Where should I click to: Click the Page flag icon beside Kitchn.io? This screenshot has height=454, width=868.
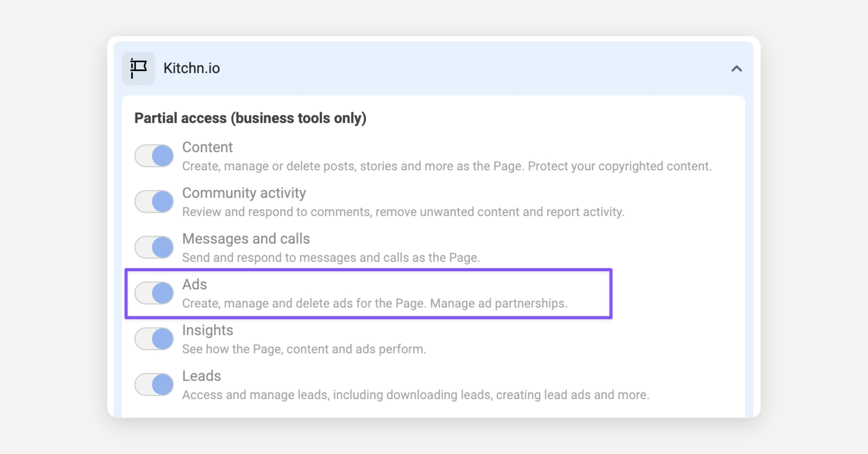pos(138,68)
